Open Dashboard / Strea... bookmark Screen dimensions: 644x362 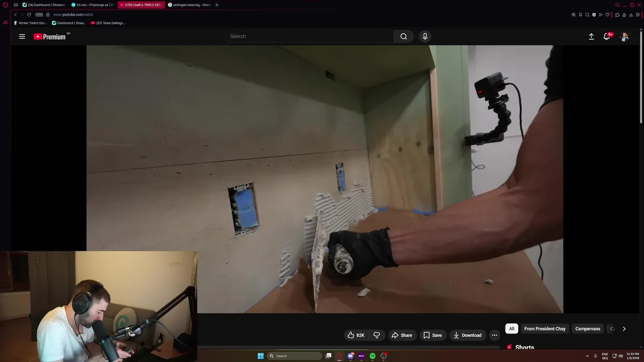(69, 23)
